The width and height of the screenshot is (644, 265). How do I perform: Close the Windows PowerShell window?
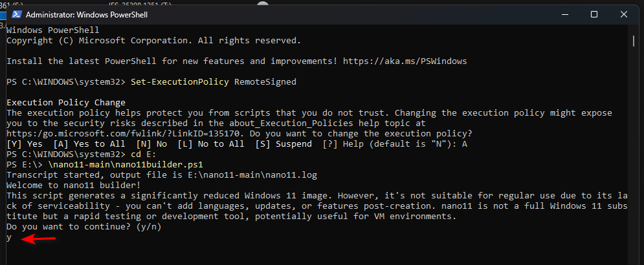(x=624, y=14)
